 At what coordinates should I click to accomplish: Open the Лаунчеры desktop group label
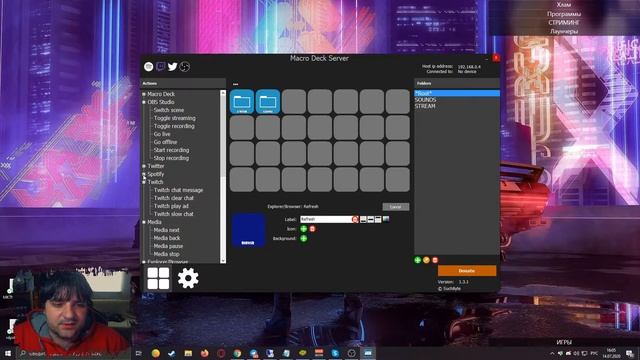pos(564,31)
